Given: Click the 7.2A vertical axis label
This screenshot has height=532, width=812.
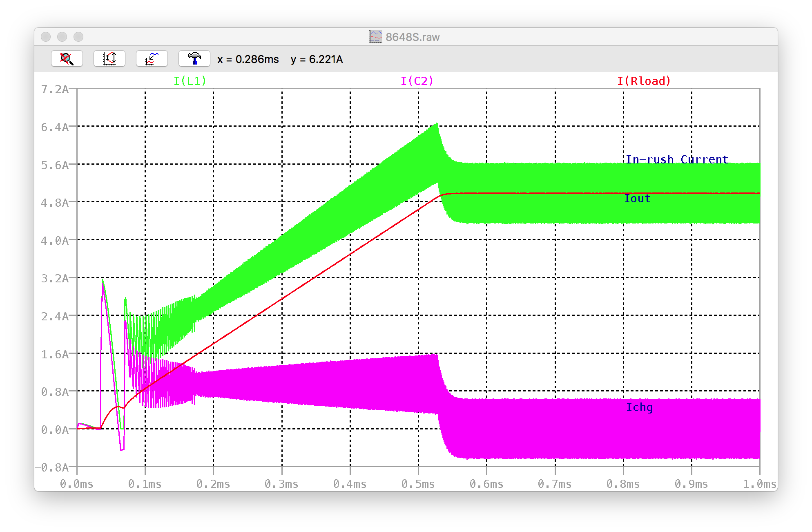Looking at the screenshot, I should click(55, 89).
